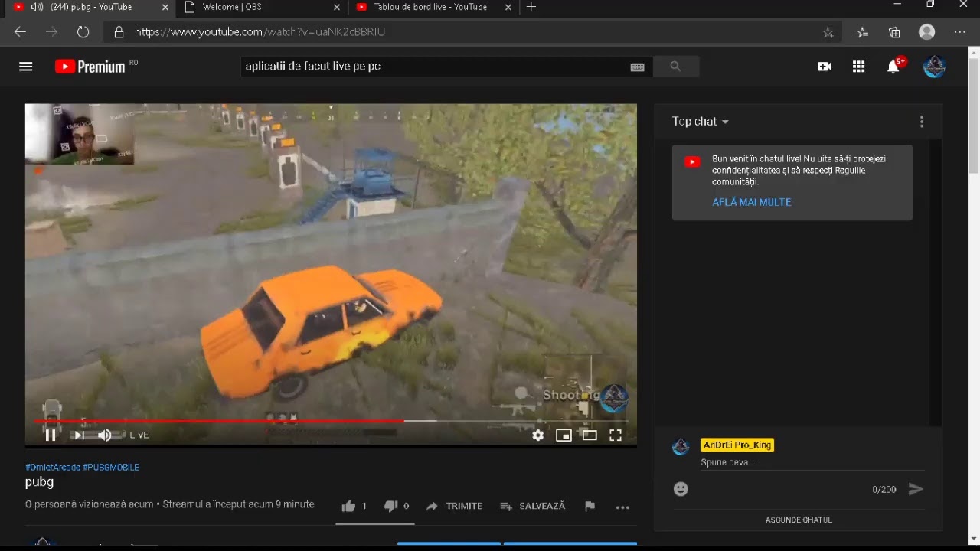
Task: Mute the video volume
Action: point(105,435)
